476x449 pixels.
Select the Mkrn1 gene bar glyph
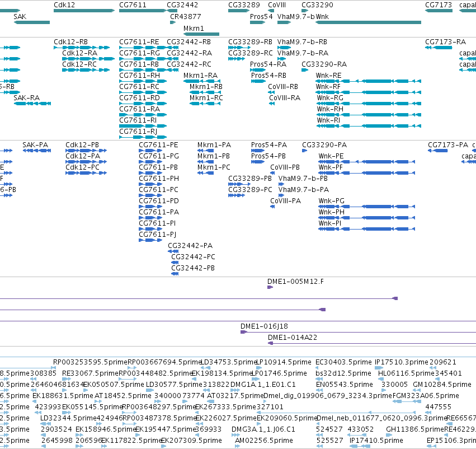click(201, 34)
